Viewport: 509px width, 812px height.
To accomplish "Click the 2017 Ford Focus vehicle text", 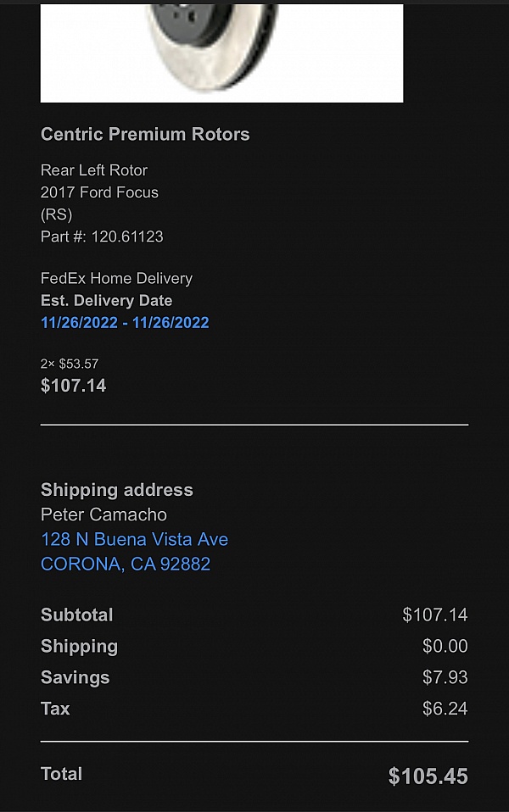I will click(x=99, y=192).
